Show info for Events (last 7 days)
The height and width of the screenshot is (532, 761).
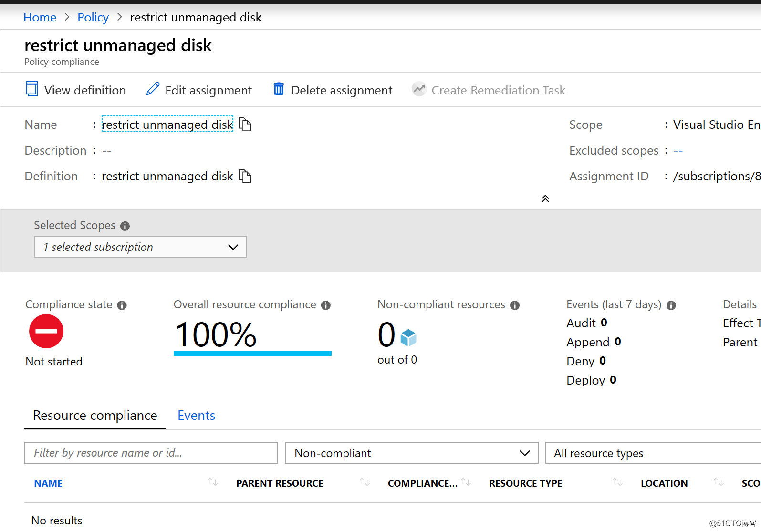tap(671, 305)
